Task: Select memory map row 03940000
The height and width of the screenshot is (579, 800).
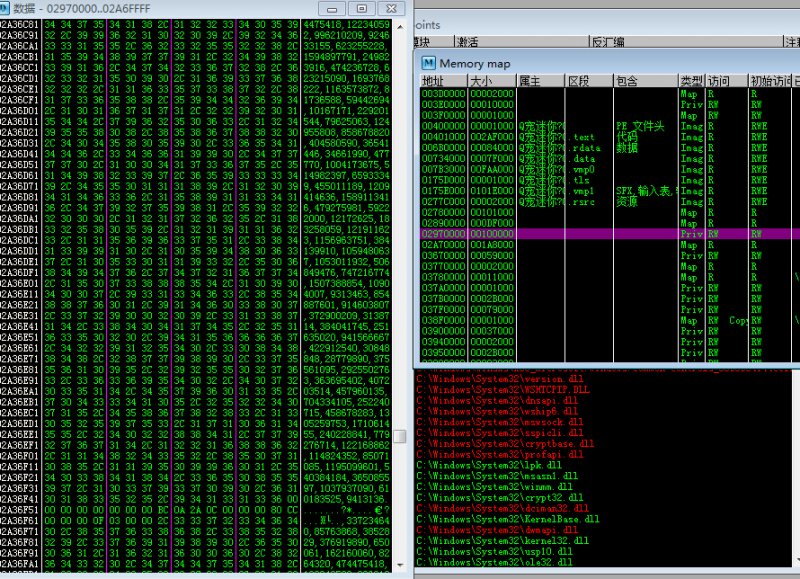Action: [610, 341]
